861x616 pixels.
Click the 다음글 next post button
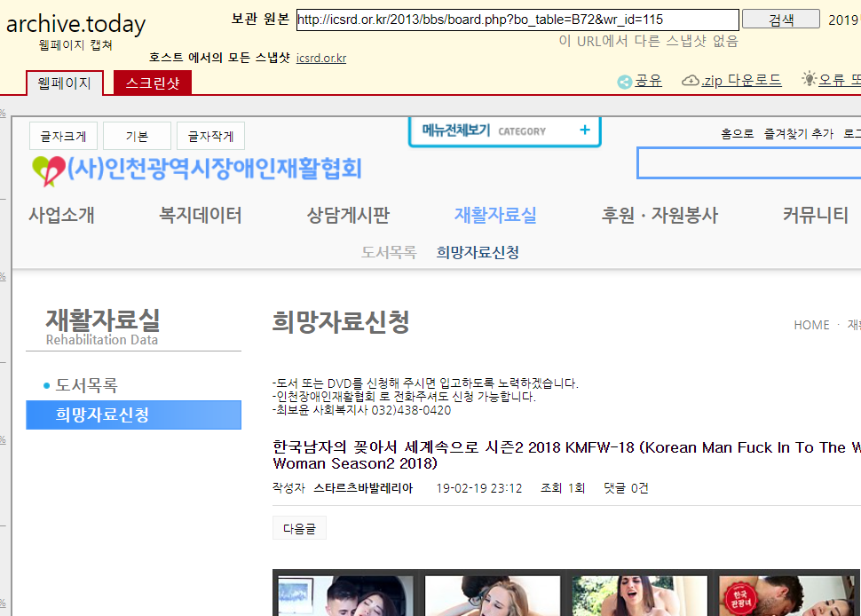(x=299, y=528)
